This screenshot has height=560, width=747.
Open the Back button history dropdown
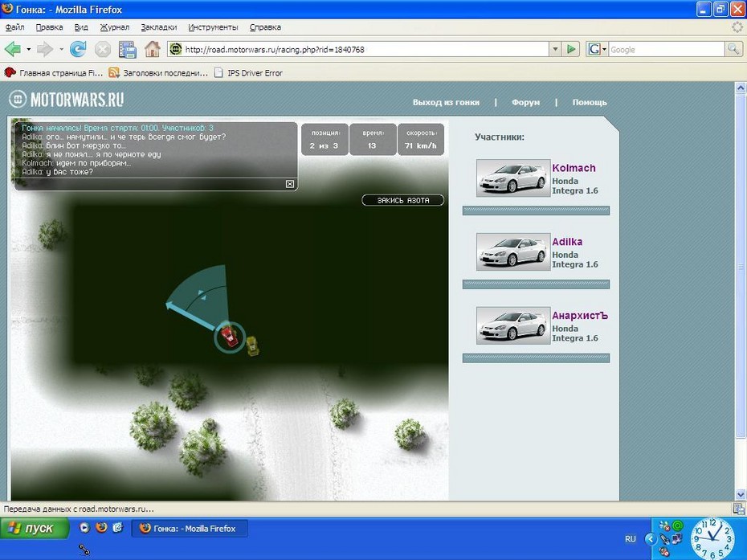point(29,49)
